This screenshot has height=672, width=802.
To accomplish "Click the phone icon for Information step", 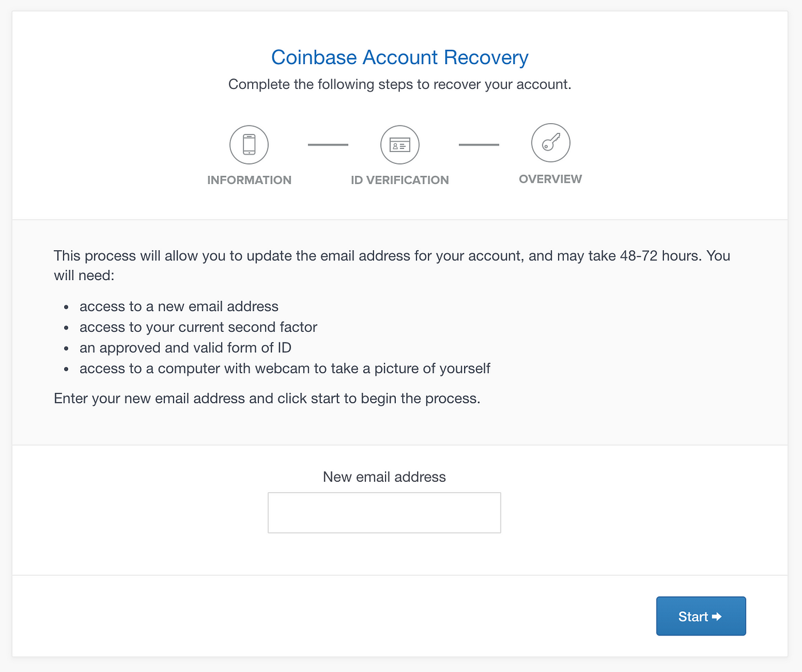I will coord(249,144).
